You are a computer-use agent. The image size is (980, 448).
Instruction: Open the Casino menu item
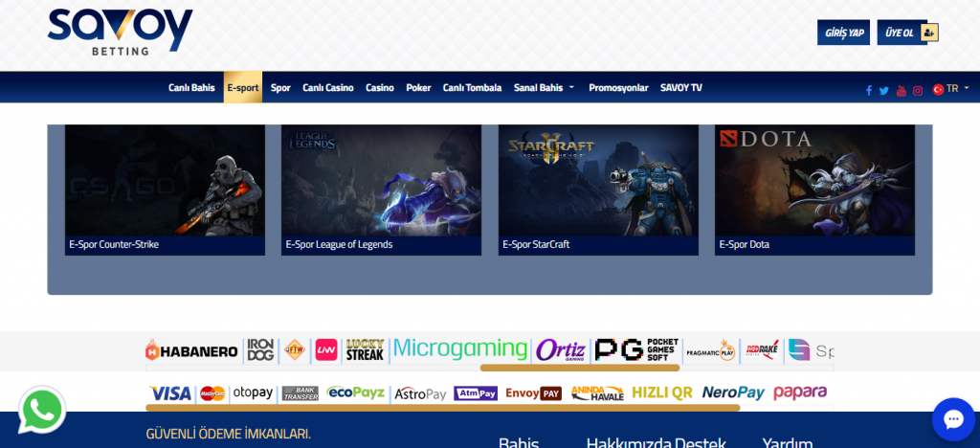point(380,87)
